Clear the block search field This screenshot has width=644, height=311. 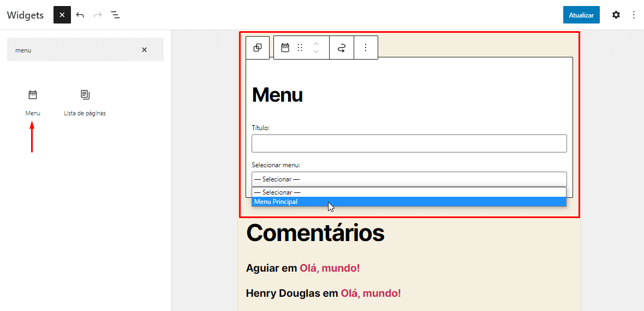(144, 50)
